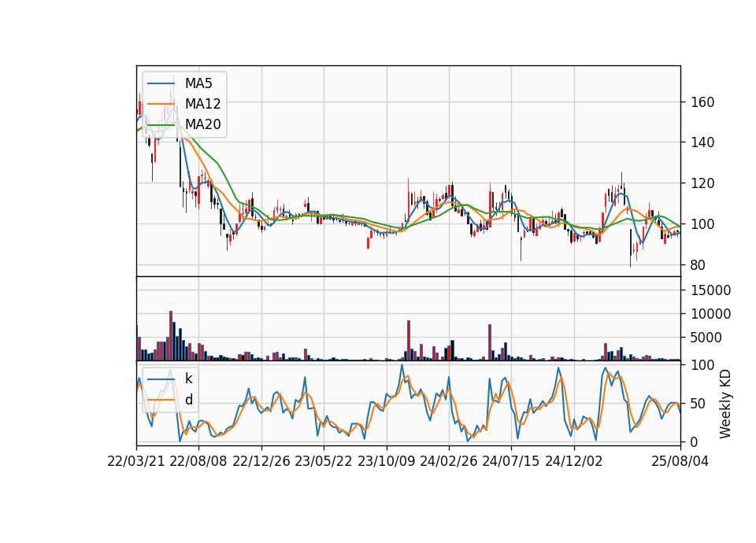Click the d legend label in KD panel
The width and height of the screenshot is (756, 543).
pos(188,400)
